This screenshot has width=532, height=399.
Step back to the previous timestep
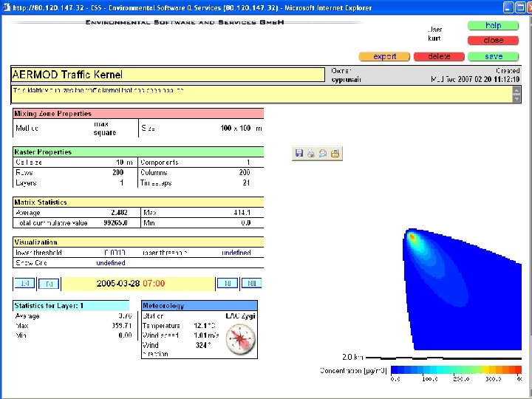50,283
